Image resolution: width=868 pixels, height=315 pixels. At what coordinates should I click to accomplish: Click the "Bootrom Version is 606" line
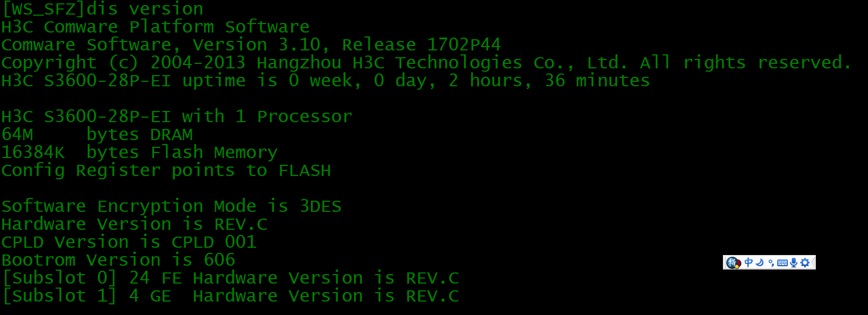(118, 260)
